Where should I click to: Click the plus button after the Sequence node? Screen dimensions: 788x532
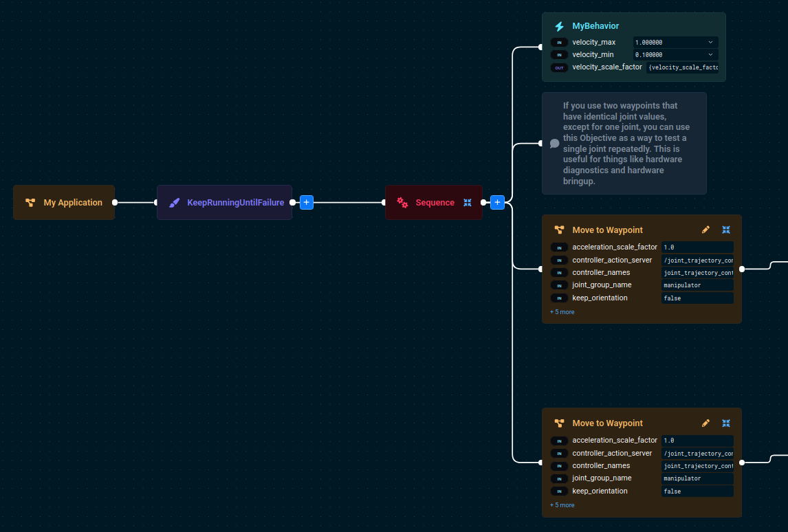497,202
